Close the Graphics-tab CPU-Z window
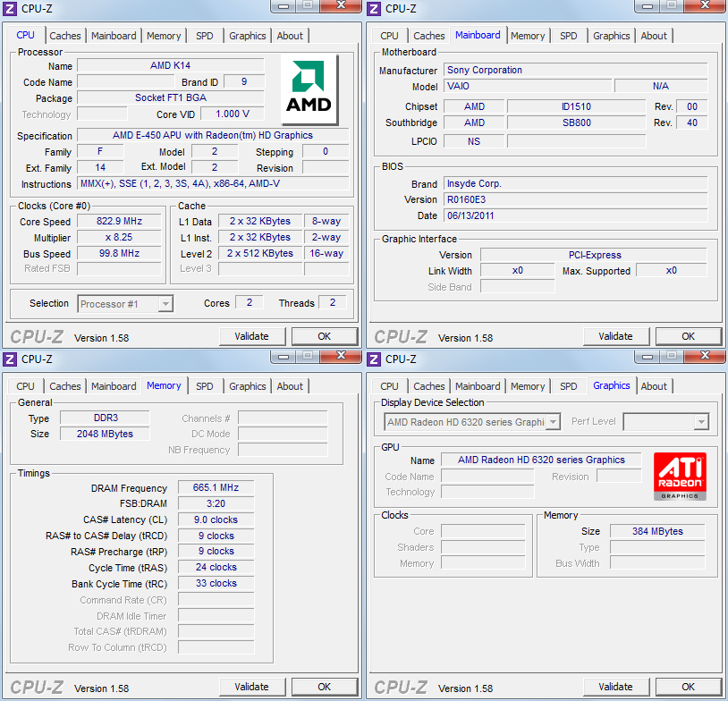The image size is (728, 701). coord(705,356)
